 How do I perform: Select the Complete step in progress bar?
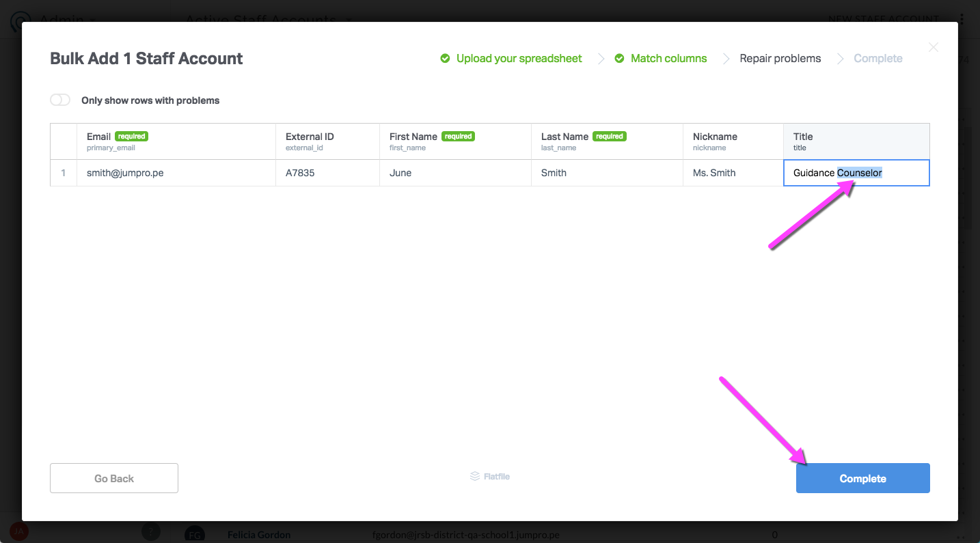(x=878, y=59)
